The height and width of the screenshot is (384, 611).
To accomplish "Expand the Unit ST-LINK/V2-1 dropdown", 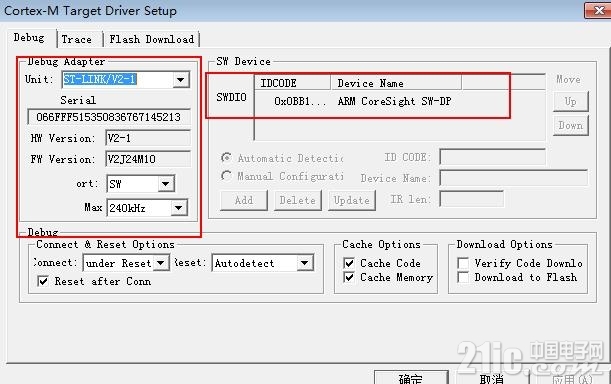I will point(181,80).
